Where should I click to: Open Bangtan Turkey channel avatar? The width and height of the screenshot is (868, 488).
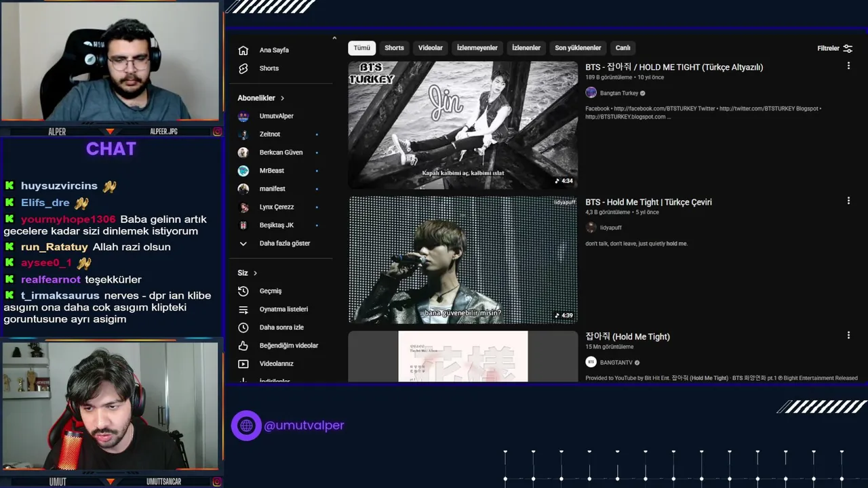[591, 93]
